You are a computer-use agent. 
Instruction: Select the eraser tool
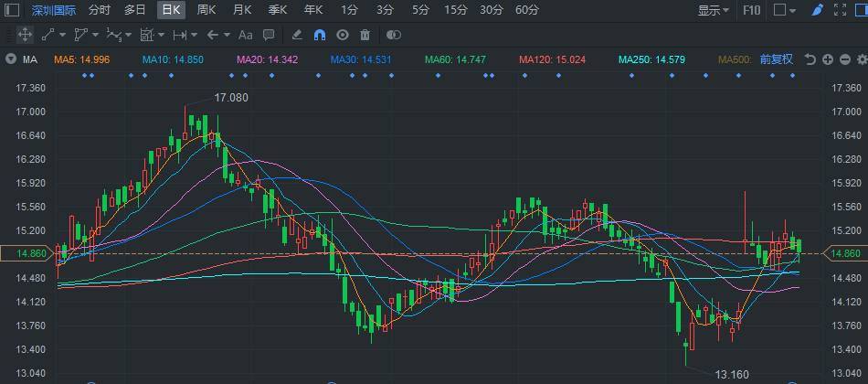[297, 35]
